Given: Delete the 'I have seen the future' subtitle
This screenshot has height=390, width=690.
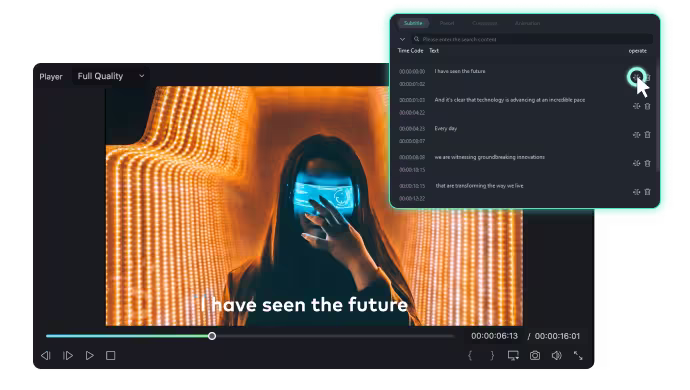Looking at the screenshot, I should [648, 77].
